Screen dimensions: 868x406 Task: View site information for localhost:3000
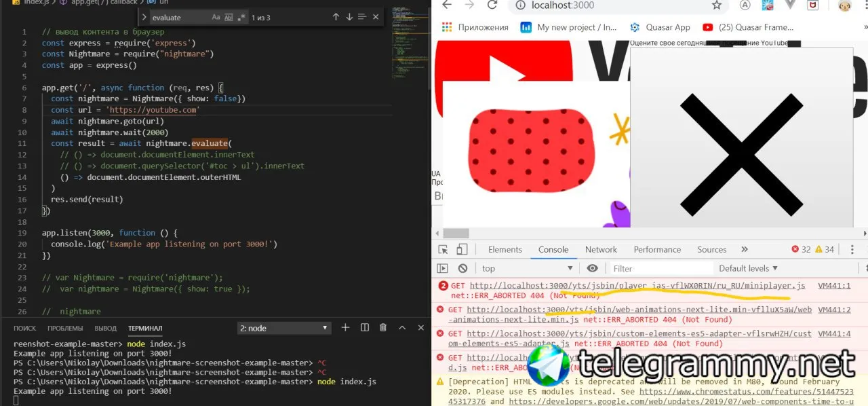pos(519,5)
